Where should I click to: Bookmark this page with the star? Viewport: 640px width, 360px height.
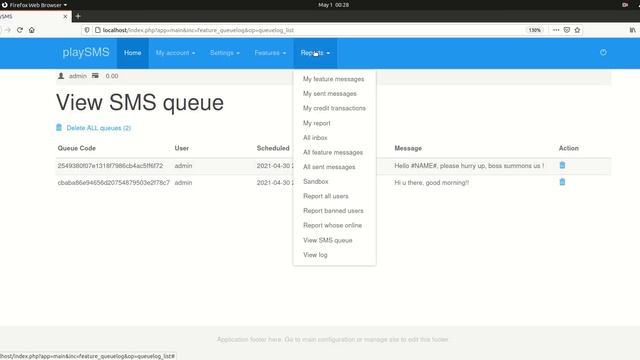[x=577, y=30]
